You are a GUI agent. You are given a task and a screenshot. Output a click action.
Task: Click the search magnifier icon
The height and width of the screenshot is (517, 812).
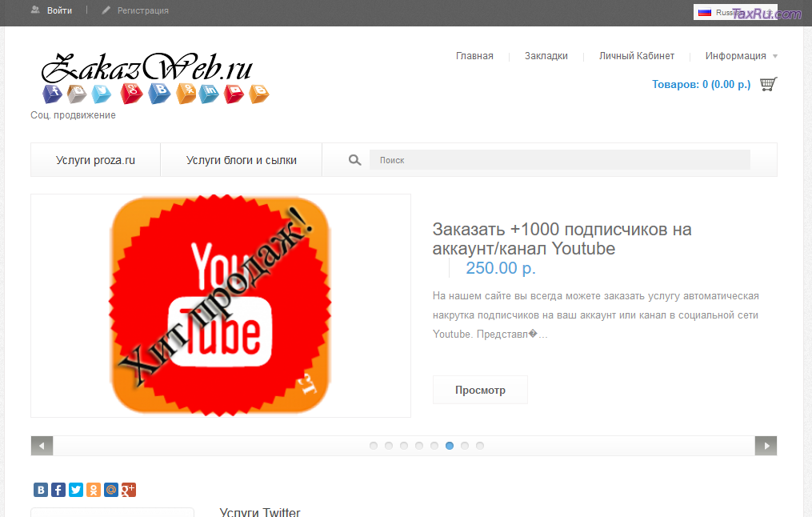[355, 160]
